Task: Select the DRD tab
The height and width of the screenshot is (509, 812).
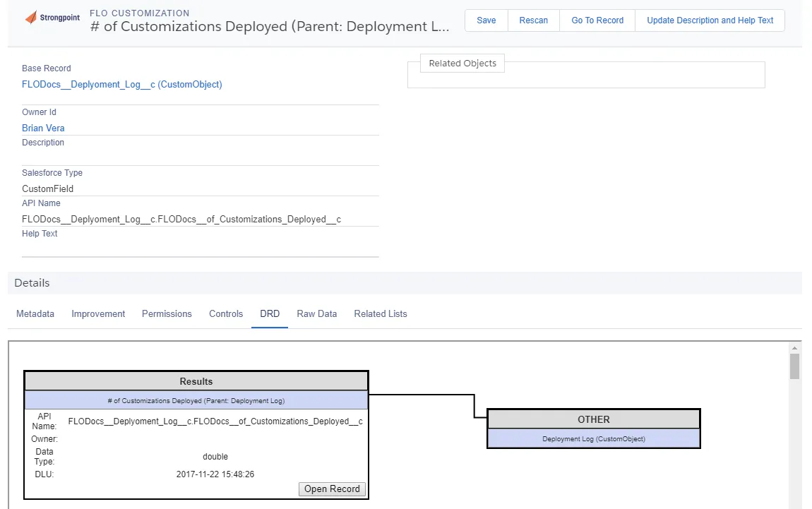Action: pos(270,313)
